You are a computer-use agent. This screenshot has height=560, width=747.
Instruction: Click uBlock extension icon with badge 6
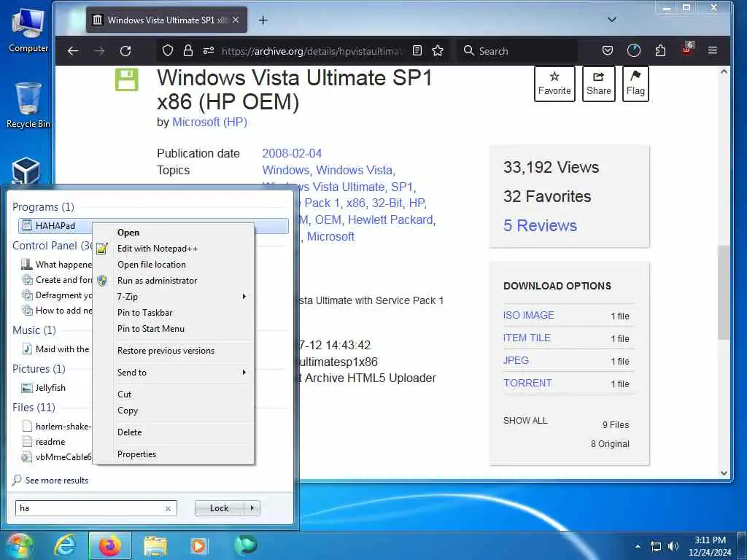pyautogui.click(x=687, y=50)
